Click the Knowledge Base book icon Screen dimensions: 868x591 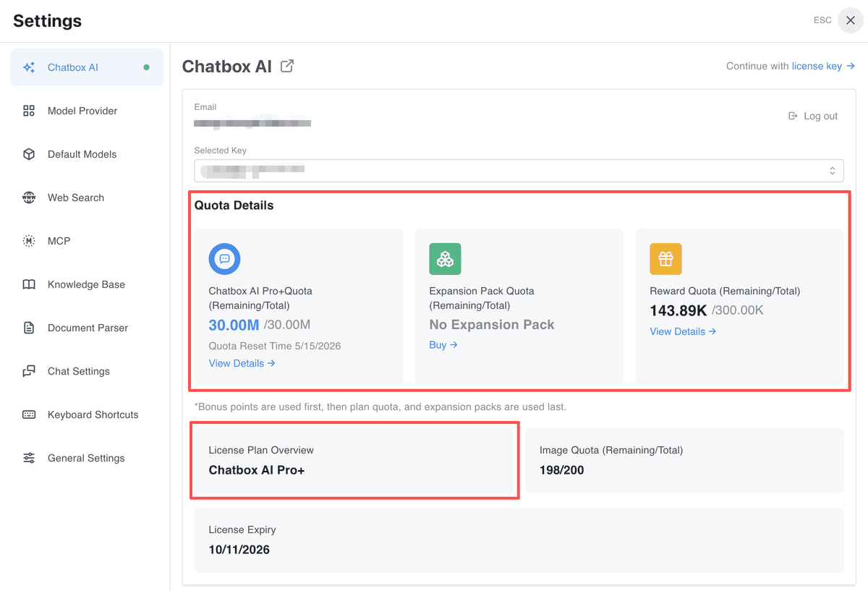29,284
